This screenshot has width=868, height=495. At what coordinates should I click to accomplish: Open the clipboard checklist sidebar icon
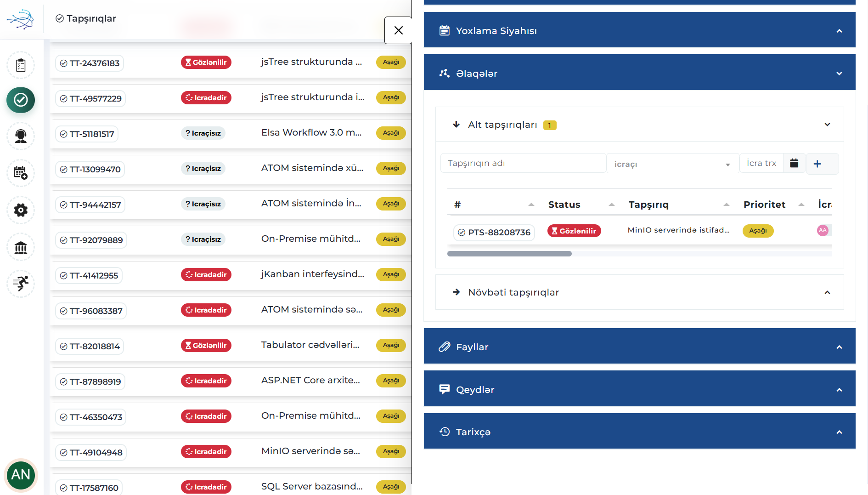coord(21,65)
